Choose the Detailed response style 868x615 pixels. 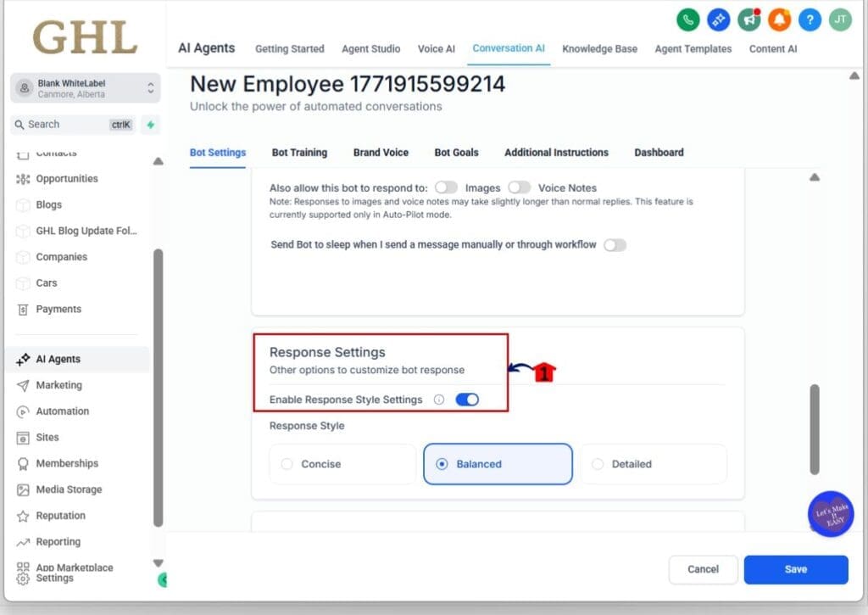(653, 464)
